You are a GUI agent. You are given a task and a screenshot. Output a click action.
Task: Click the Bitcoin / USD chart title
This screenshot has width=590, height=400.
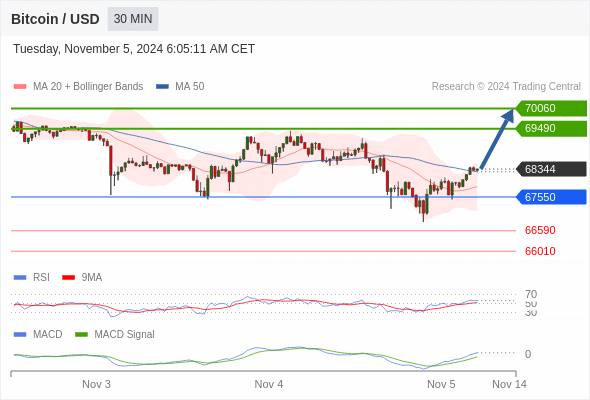click(x=55, y=19)
